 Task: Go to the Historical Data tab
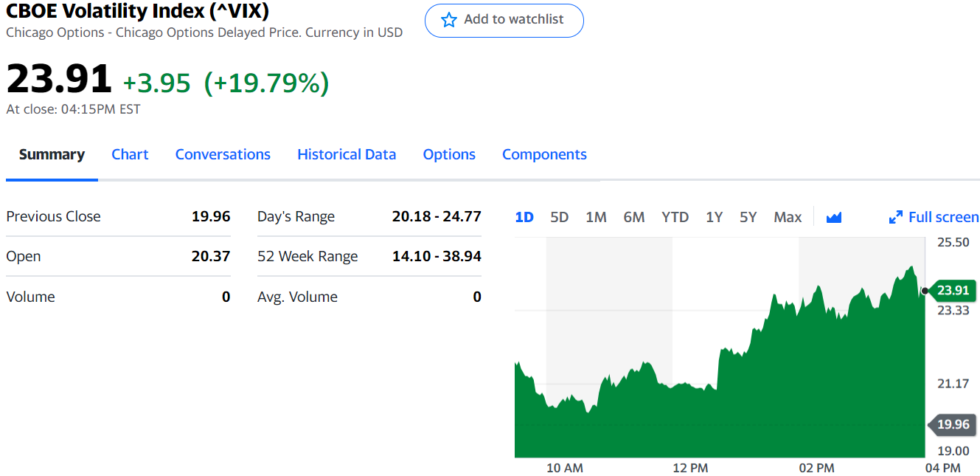[347, 154]
